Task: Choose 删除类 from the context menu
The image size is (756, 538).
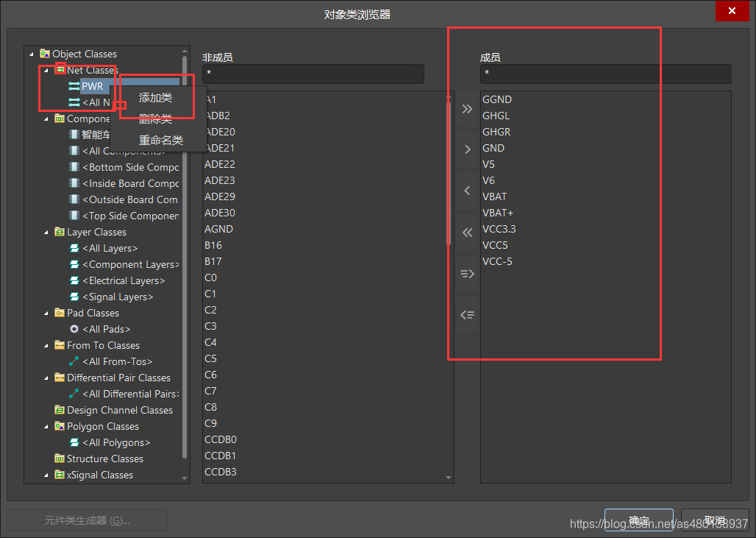Action: pyautogui.click(x=158, y=119)
